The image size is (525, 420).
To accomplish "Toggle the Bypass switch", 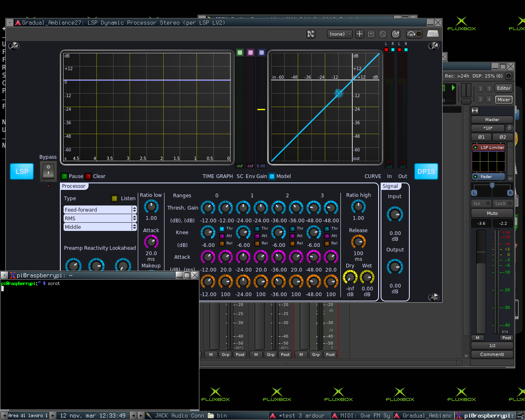I will pyautogui.click(x=48, y=171).
